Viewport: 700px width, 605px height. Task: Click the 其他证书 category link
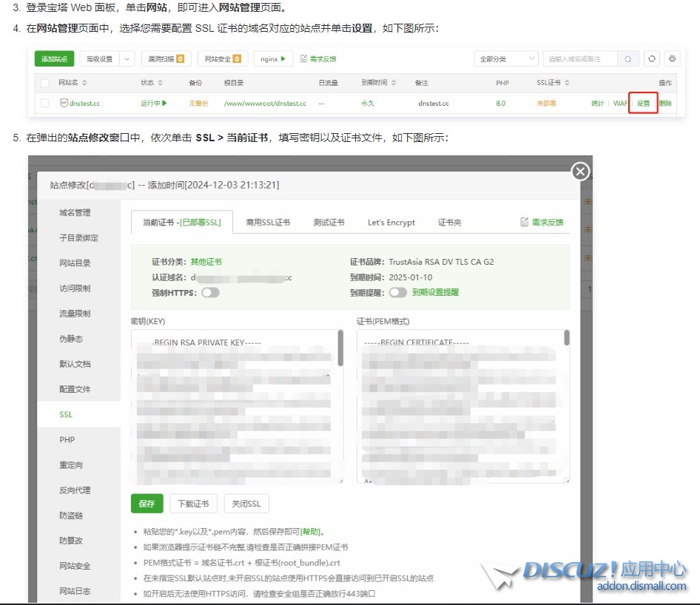(206, 262)
